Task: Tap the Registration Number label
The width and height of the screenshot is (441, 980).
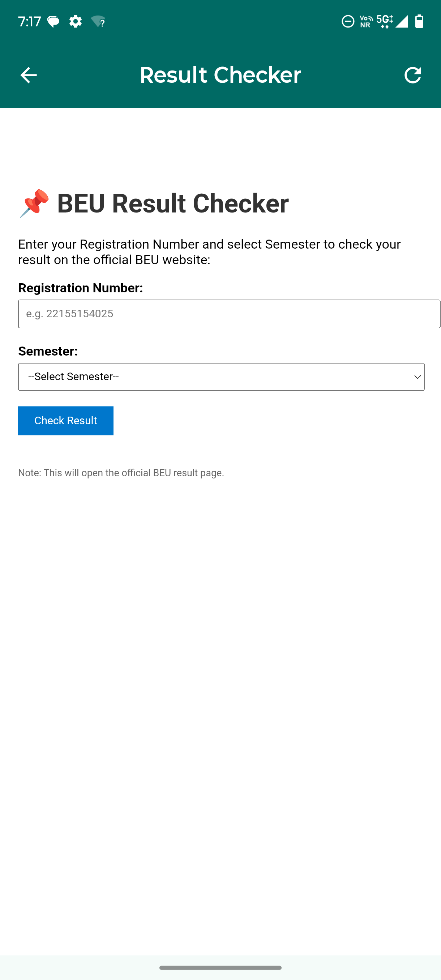Action: coord(80,288)
